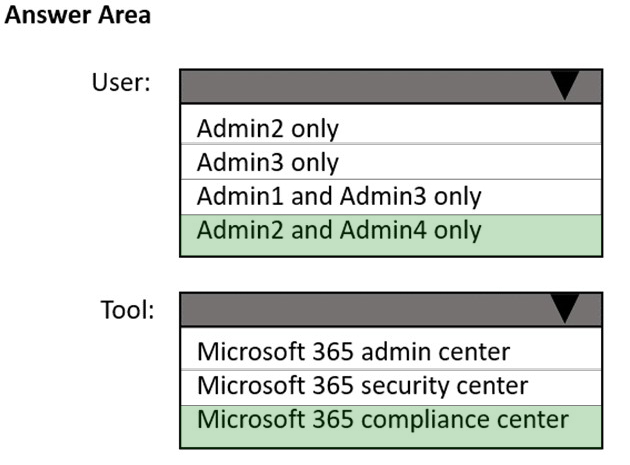The width and height of the screenshot is (630, 465).
Task: Pick Admin1 and Admin3 only
Action: pos(391,197)
